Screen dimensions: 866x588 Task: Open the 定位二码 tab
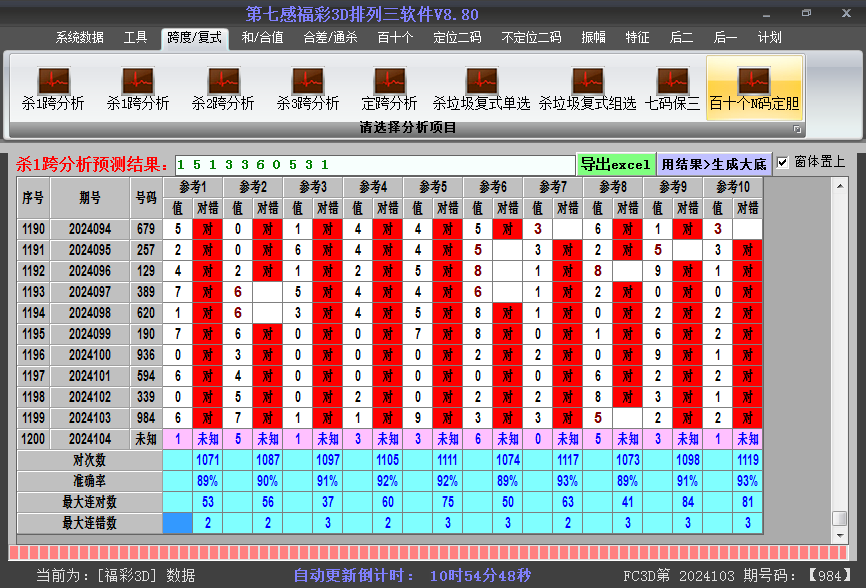coord(457,38)
